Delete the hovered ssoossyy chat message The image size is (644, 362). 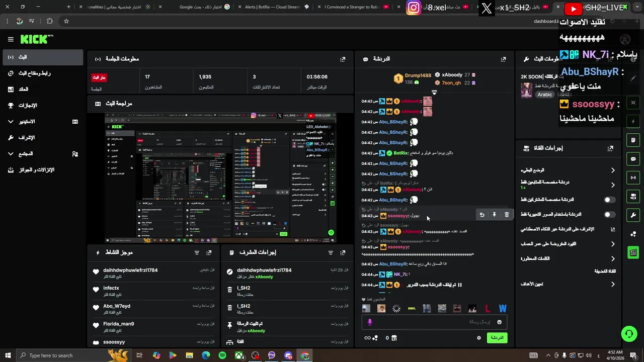pos(507,215)
